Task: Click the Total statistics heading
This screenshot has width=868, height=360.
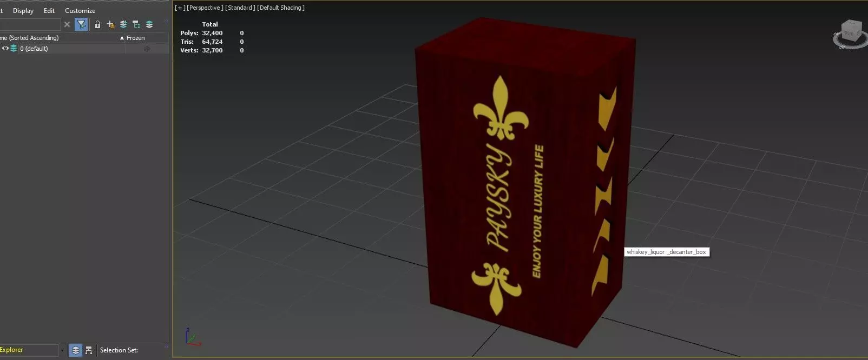Action: (x=210, y=24)
